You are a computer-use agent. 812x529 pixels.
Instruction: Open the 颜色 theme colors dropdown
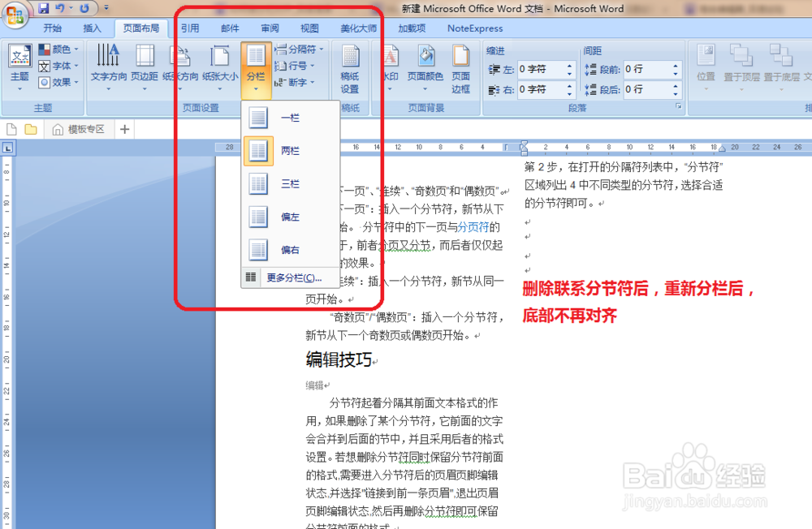tap(58, 49)
